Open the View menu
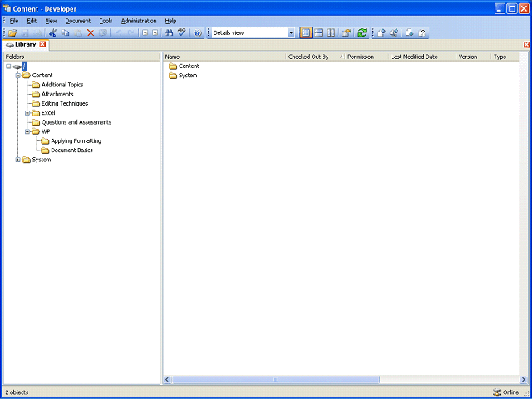The image size is (532, 399). pos(51,21)
